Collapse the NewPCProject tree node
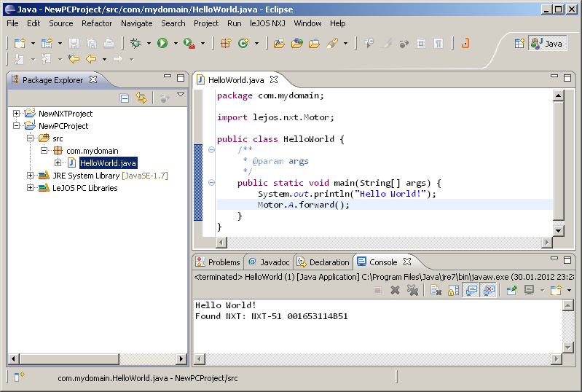Viewport: 582px width, 392px height. [16, 126]
